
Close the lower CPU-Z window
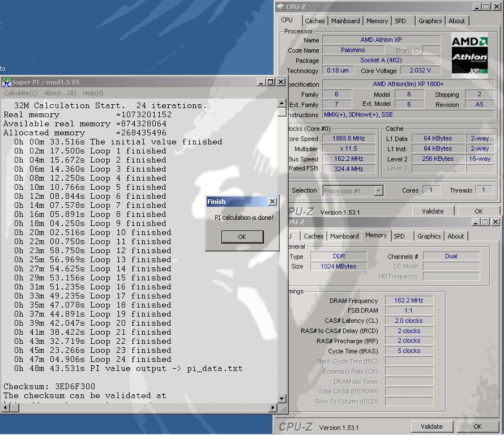click(x=496, y=222)
